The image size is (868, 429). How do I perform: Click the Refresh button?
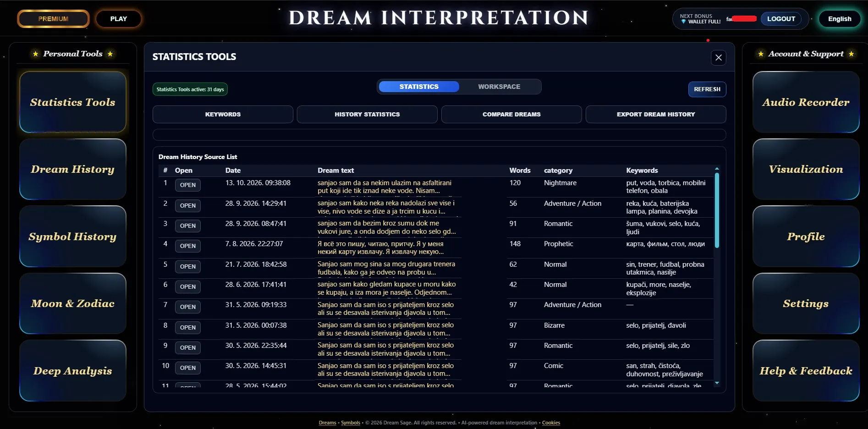pos(707,89)
